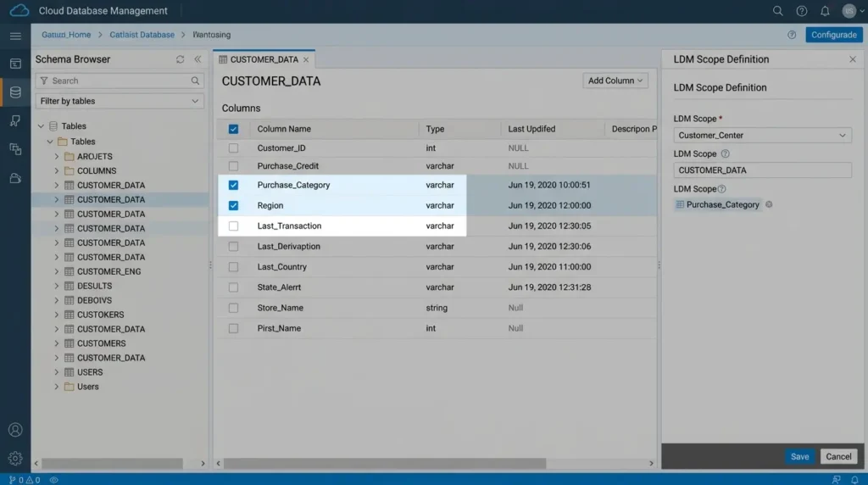Expand the AROJETS folder

[57, 157]
